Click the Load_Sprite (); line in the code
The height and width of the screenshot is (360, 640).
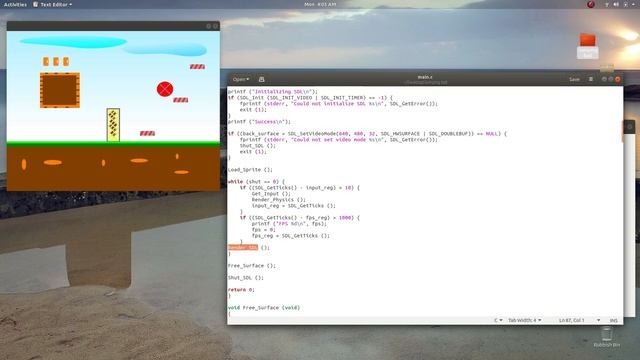(250, 170)
